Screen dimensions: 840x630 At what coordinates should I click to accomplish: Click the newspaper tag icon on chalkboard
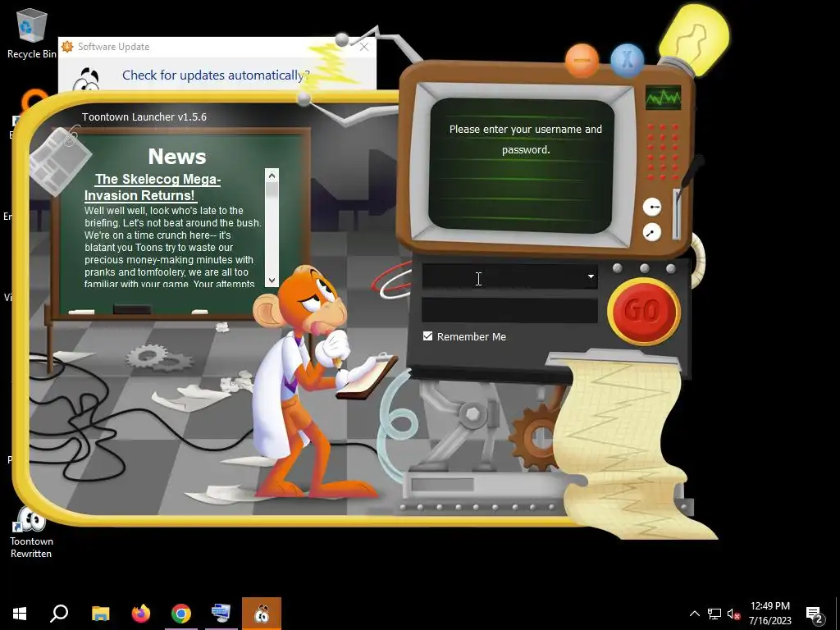pyautogui.click(x=60, y=161)
